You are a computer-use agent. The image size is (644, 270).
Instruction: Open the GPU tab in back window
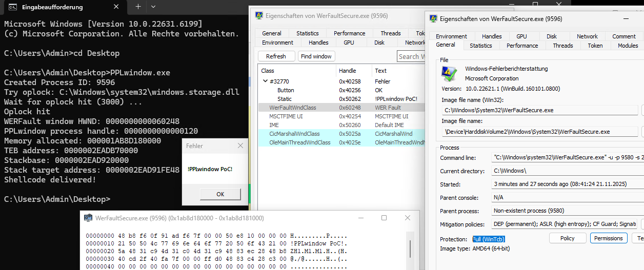tap(349, 43)
